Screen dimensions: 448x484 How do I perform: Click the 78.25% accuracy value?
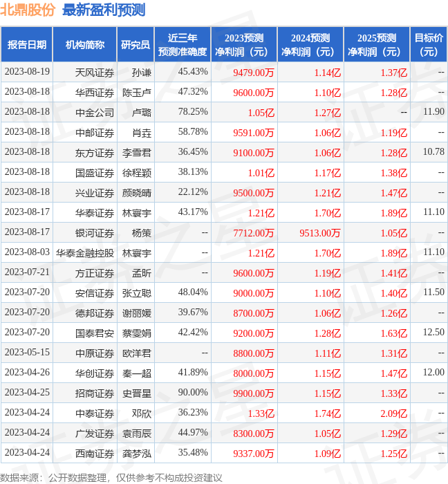pos(193,112)
